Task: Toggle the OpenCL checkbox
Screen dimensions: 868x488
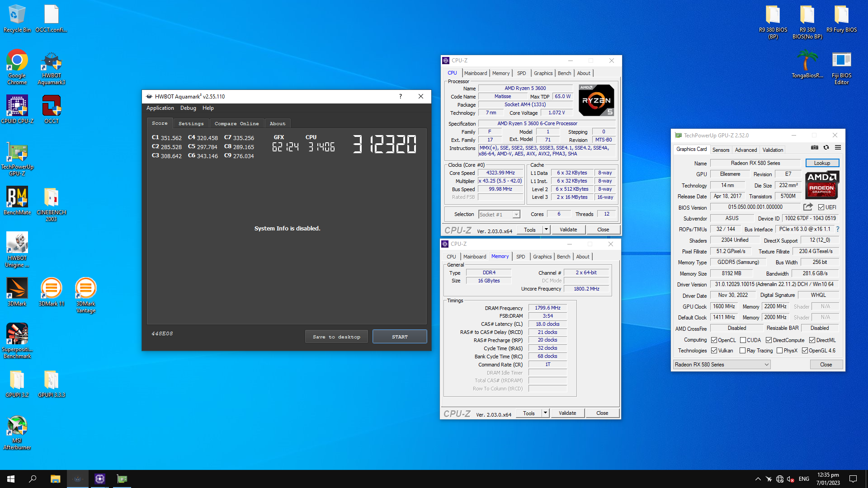Action: pyautogui.click(x=714, y=340)
